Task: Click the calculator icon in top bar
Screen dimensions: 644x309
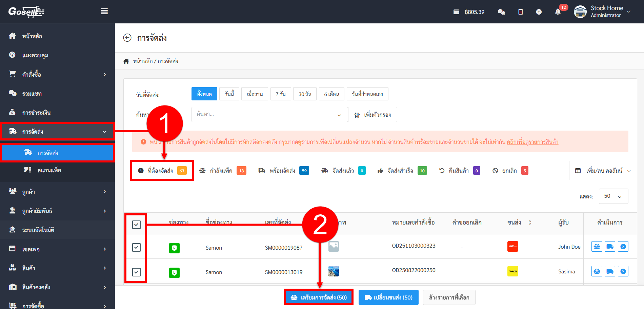Action: (520, 12)
